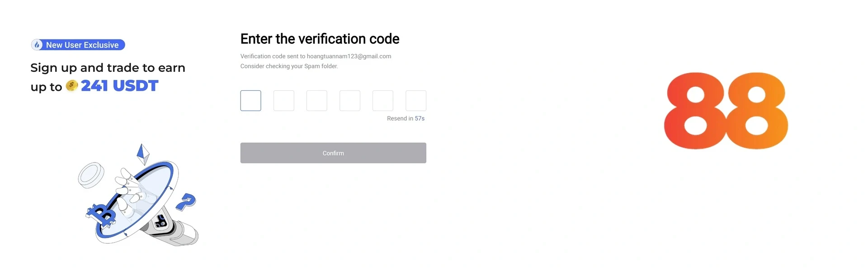Click the sixth verification code box
The width and height of the screenshot is (868, 271).
416,101
